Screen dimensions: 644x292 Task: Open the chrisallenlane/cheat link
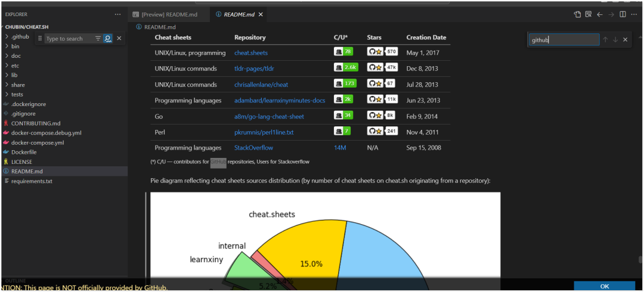click(x=261, y=85)
